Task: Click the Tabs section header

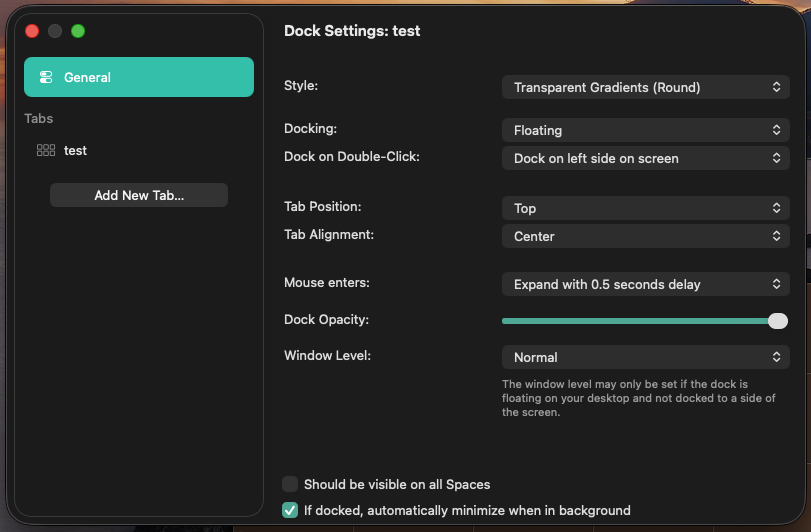Action: coord(39,119)
